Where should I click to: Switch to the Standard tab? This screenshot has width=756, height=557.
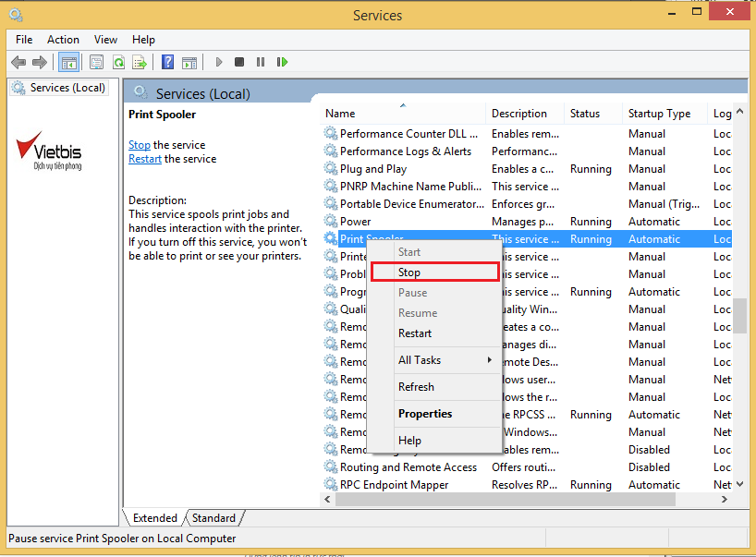(x=213, y=518)
